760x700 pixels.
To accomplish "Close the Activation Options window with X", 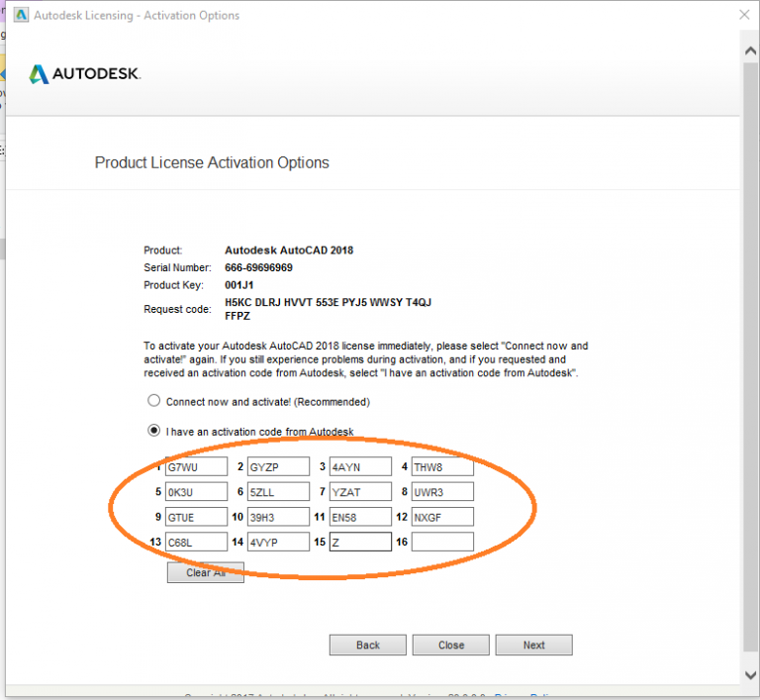I will point(744,16).
